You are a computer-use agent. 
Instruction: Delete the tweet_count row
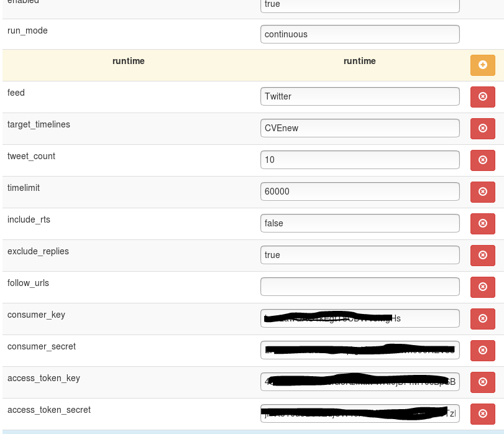(x=483, y=160)
